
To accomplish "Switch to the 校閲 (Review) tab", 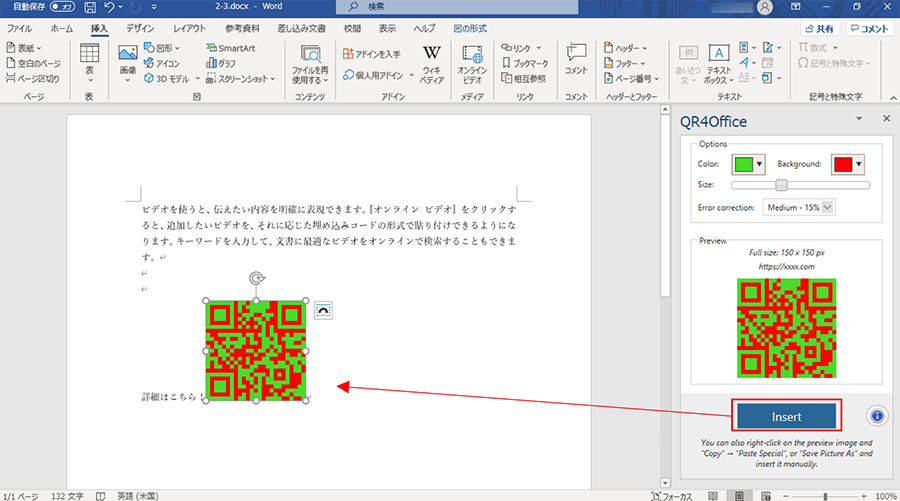I will pos(352,28).
